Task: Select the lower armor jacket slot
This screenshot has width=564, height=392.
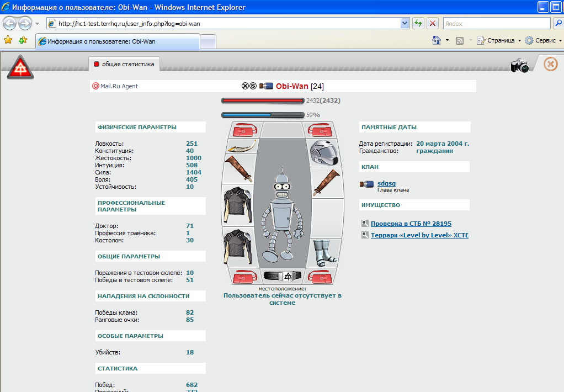Action: [238, 247]
